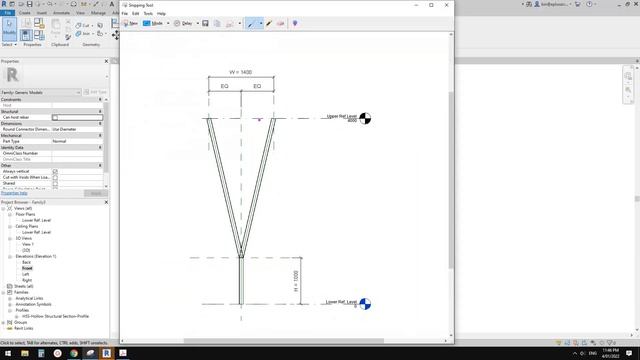640x360 pixels.
Task: Click Snipping Tool vertical scrollbar
Action: [x=451, y=180]
